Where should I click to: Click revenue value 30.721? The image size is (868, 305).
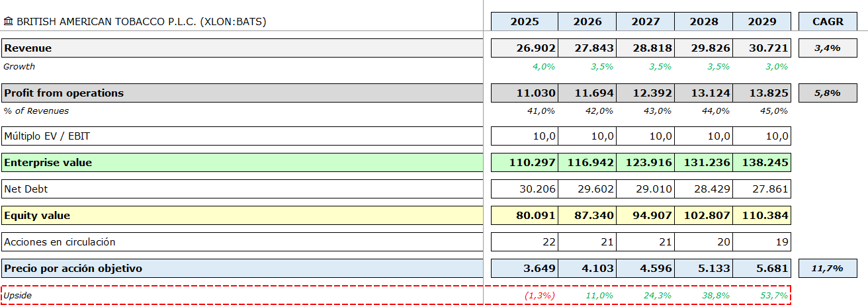[762, 48]
